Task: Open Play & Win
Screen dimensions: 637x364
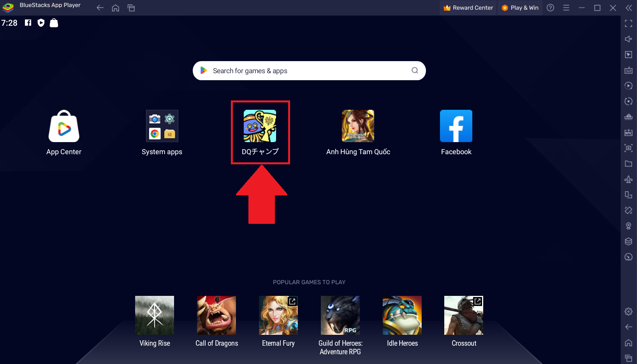Action: click(x=520, y=8)
